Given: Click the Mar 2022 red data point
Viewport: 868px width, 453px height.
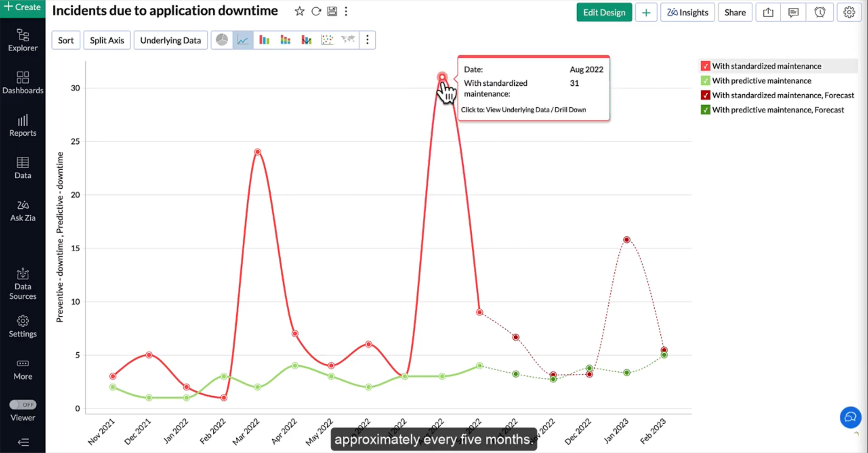Looking at the screenshot, I should pyautogui.click(x=258, y=152).
